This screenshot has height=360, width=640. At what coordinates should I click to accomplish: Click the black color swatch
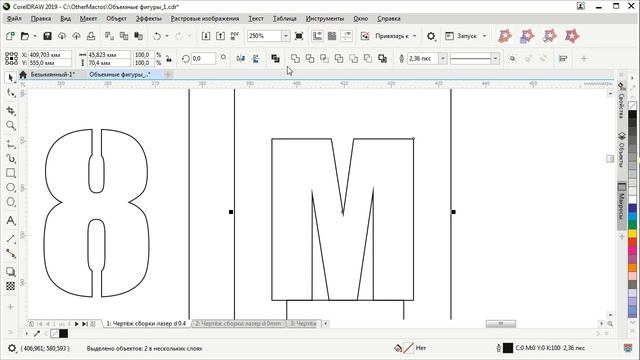coord(632,115)
